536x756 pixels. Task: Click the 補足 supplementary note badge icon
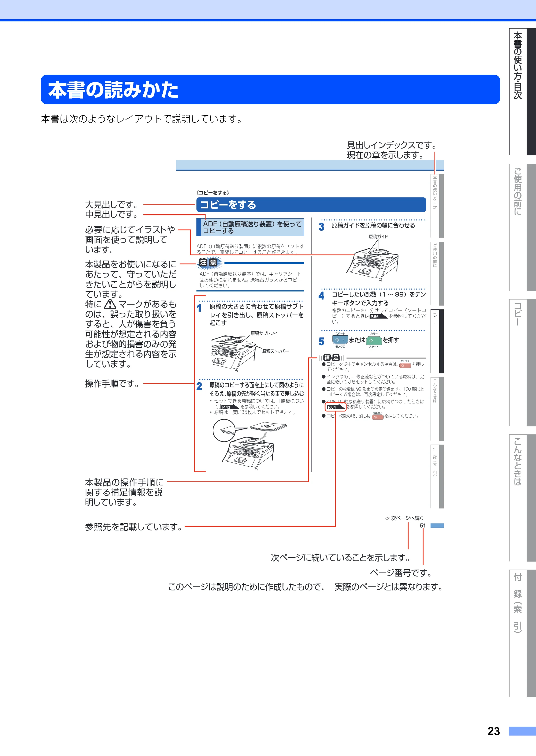(331, 358)
